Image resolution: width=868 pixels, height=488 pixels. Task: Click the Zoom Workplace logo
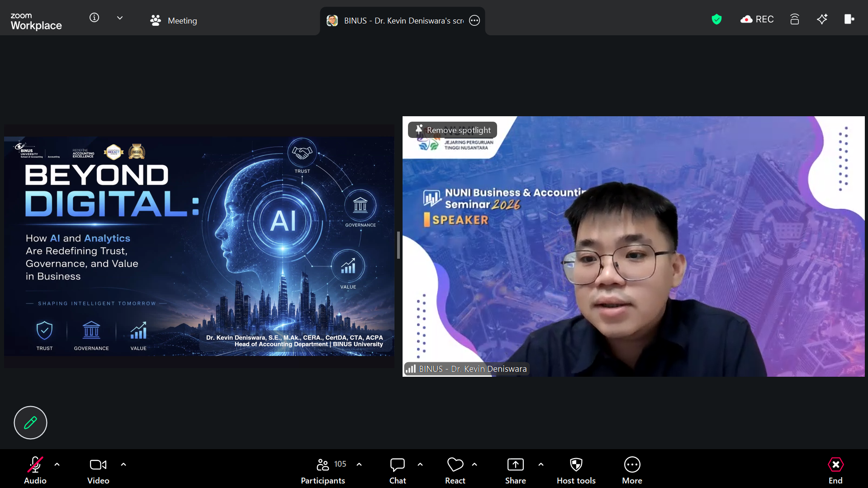pyautogui.click(x=36, y=21)
